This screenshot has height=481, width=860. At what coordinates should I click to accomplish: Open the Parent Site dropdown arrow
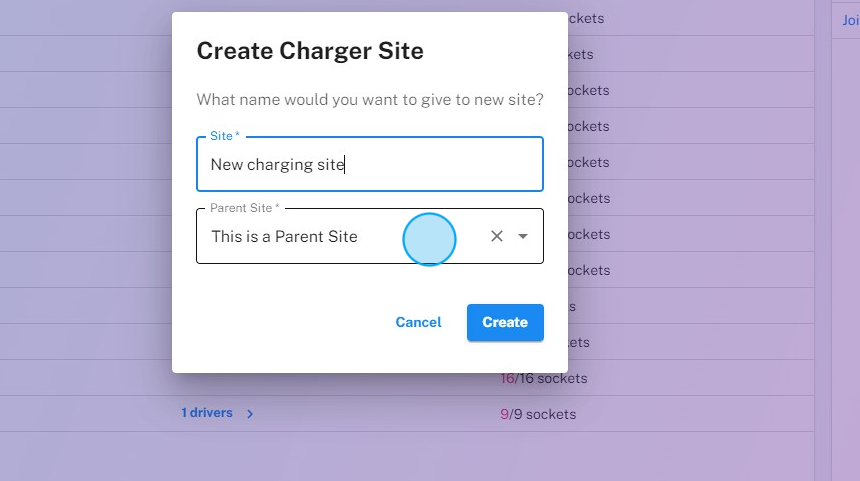[523, 236]
